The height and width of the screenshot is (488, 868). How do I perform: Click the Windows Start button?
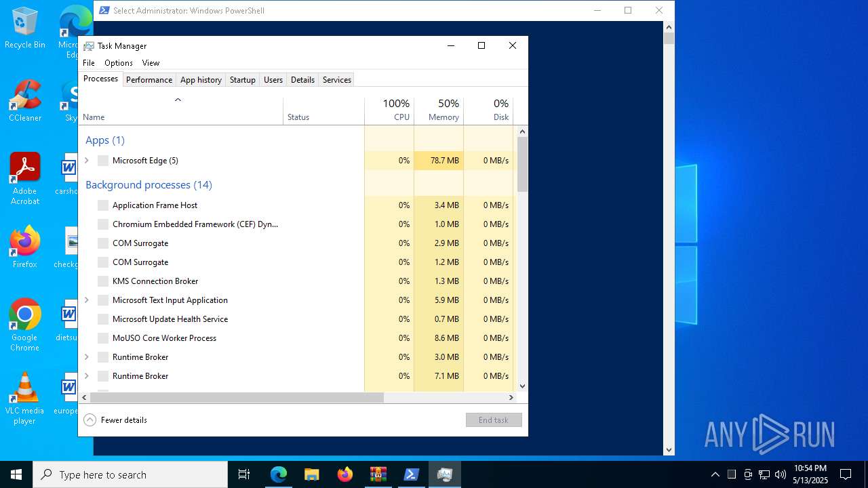(16, 474)
